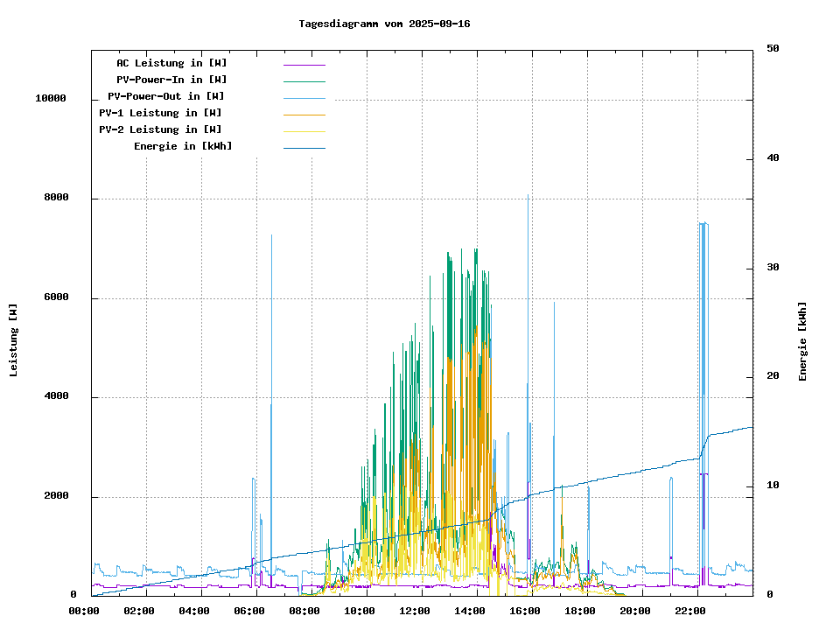This screenshot has height=630, width=840.
Task: Click the right axis title 'Energie [kWh]'
Action: (x=802, y=341)
